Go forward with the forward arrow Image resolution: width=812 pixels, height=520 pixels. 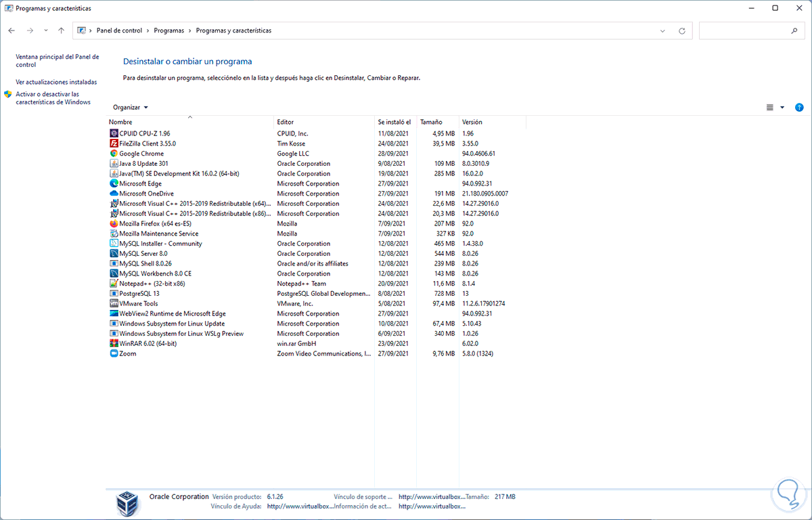tap(30, 31)
